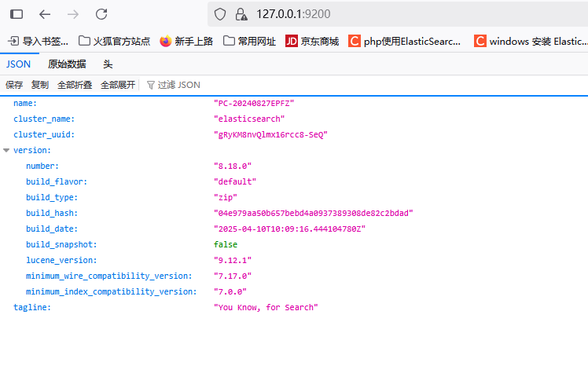Select the cluster_name key
588x366 pixels.
click(x=44, y=119)
